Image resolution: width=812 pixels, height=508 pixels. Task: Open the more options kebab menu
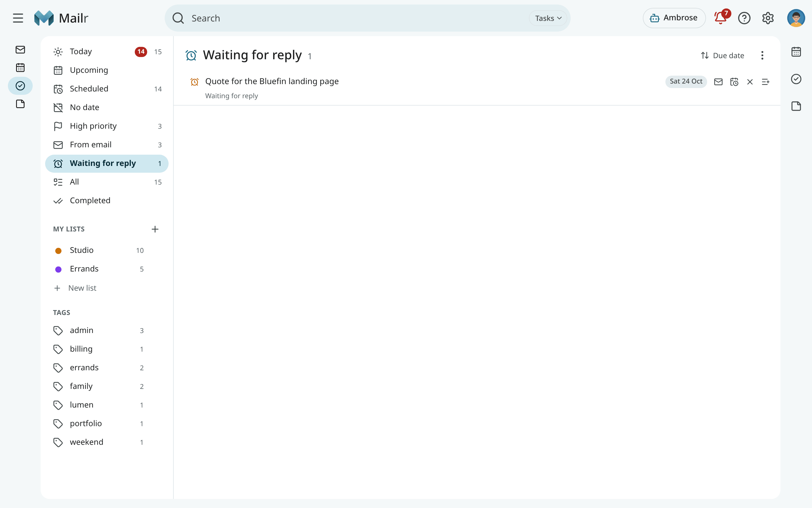[x=762, y=55]
